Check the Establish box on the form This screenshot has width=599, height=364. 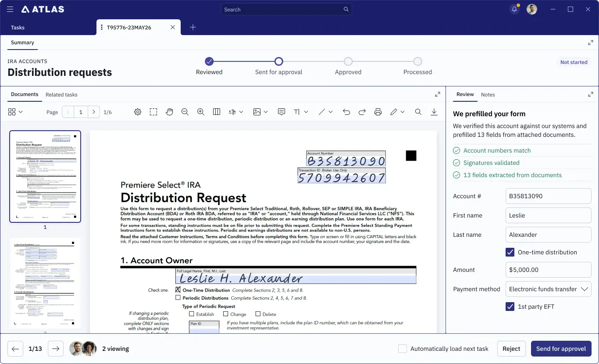(x=192, y=314)
